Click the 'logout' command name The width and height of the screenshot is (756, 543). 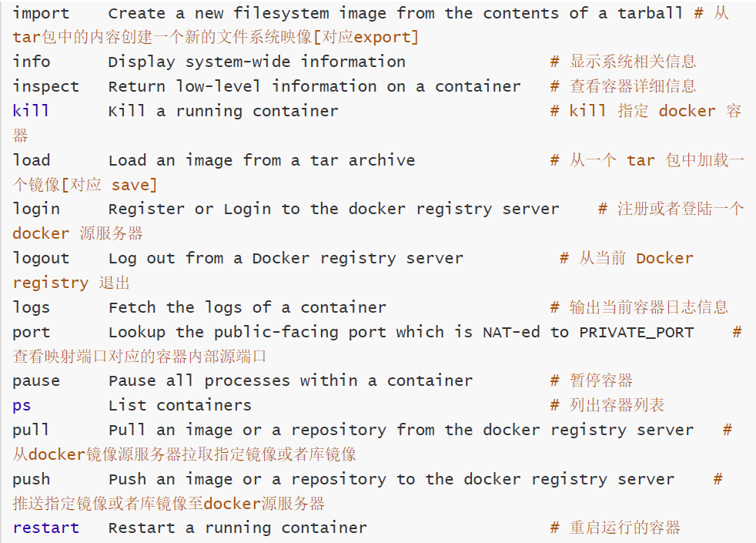tap(41, 258)
